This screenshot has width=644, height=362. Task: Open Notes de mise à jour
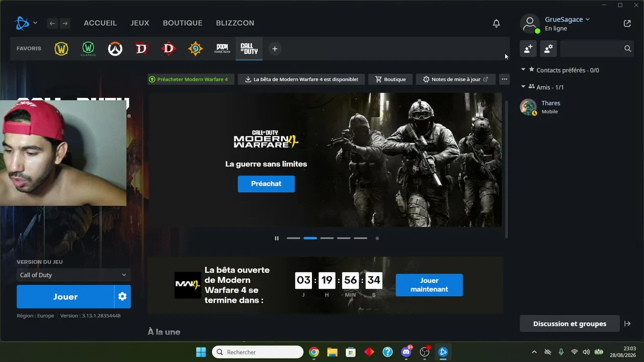(456, 79)
